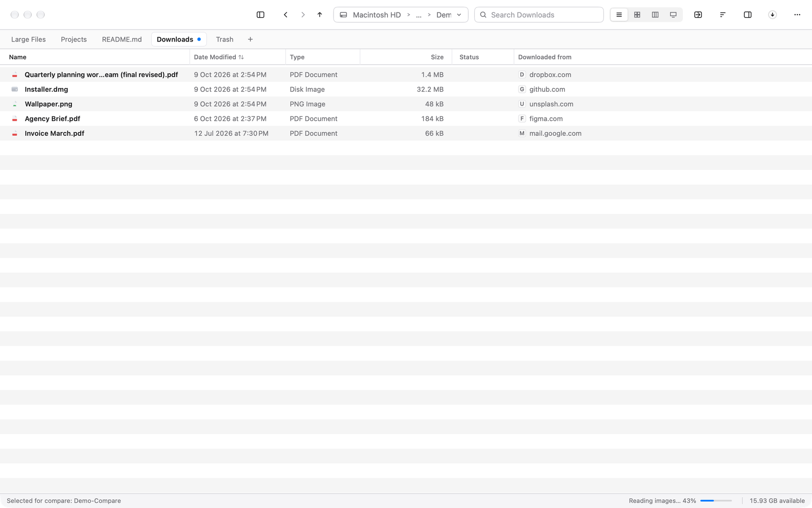
Task: Switch to gallery view
Action: [x=673, y=15]
